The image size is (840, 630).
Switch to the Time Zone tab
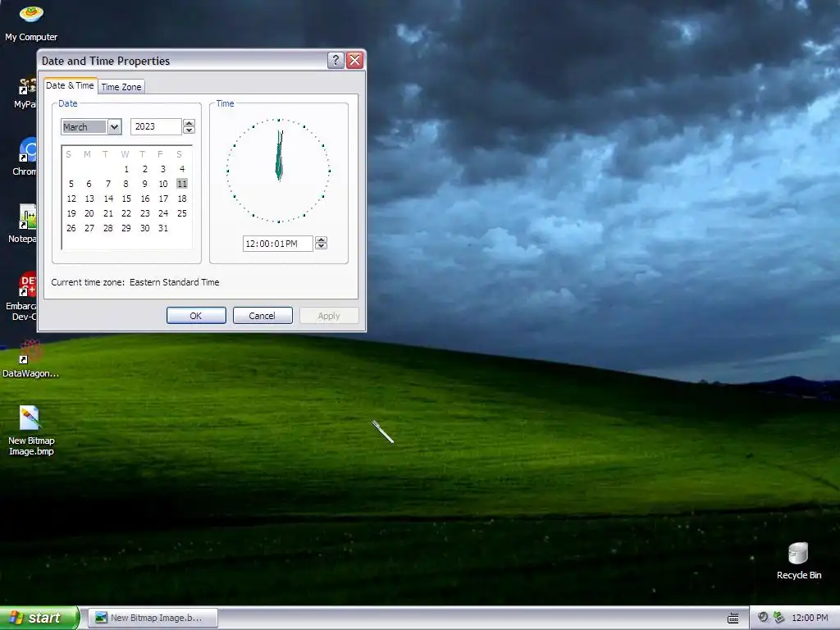[x=121, y=87]
